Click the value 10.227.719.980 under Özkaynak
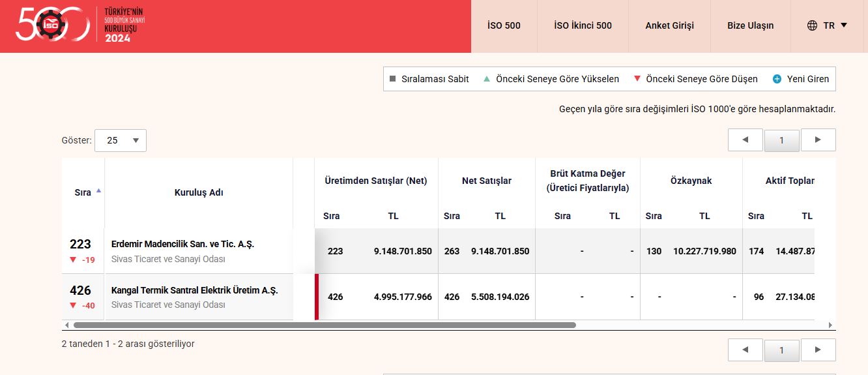868x375 pixels. (704, 251)
